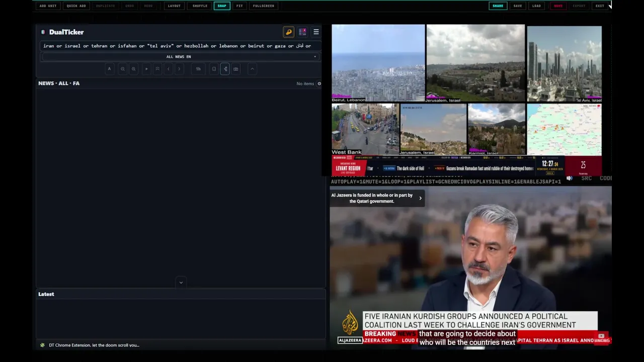Viewport: 644px width, 362px height.
Task: Collapse toolbar with the caret up button
Action: (x=252, y=69)
